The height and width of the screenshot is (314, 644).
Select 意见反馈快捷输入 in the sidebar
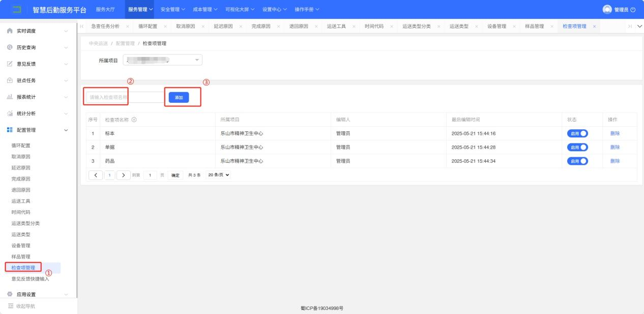(x=30, y=278)
